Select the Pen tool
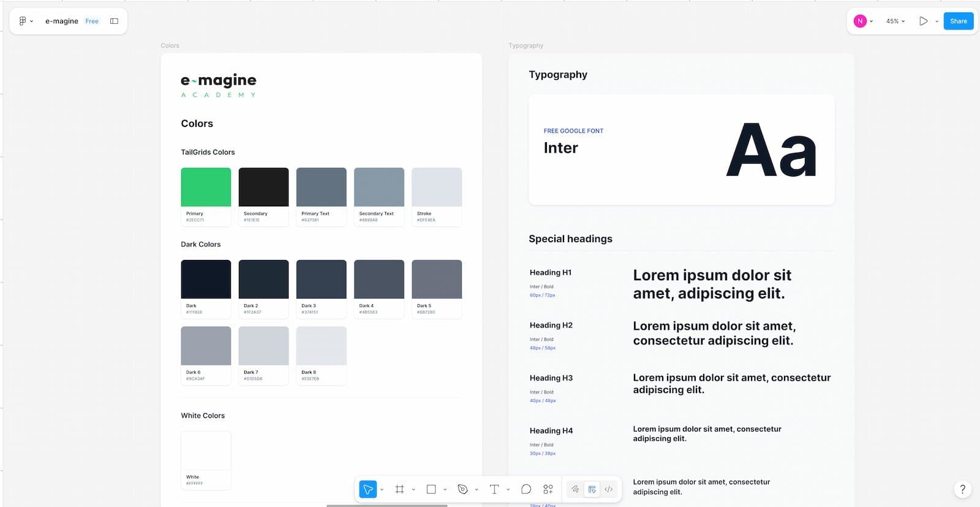This screenshot has height=507, width=980. (x=462, y=489)
